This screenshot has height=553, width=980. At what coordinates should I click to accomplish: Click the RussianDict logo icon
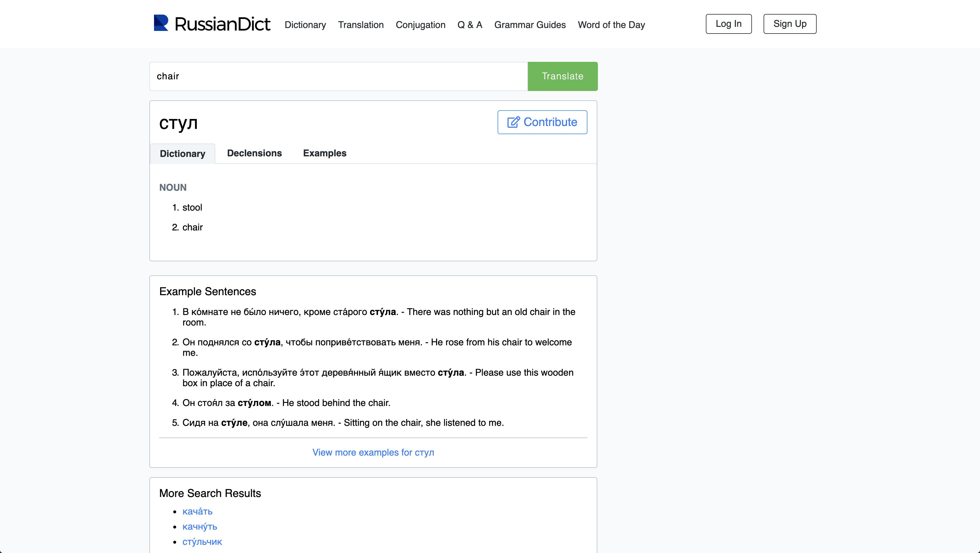160,23
